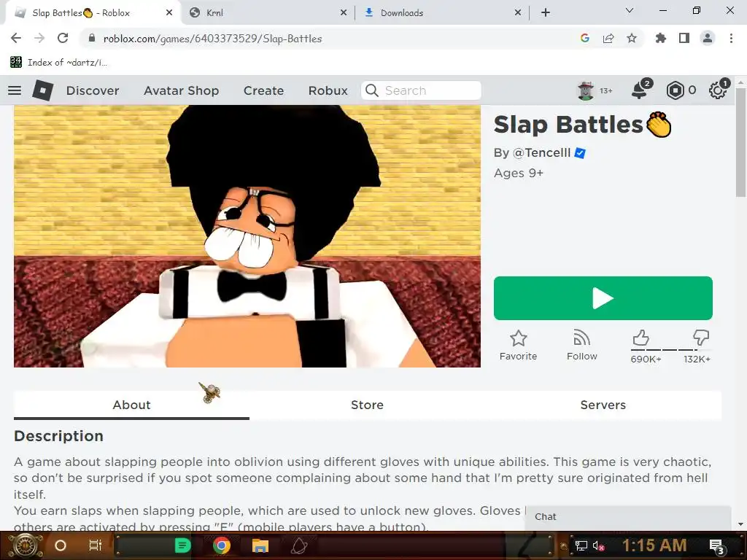
Task: Click the Google icon in address bar
Action: pos(585,38)
